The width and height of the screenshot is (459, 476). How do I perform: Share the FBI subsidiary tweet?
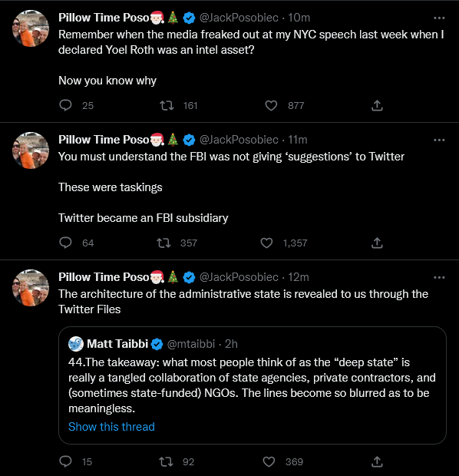[377, 243]
